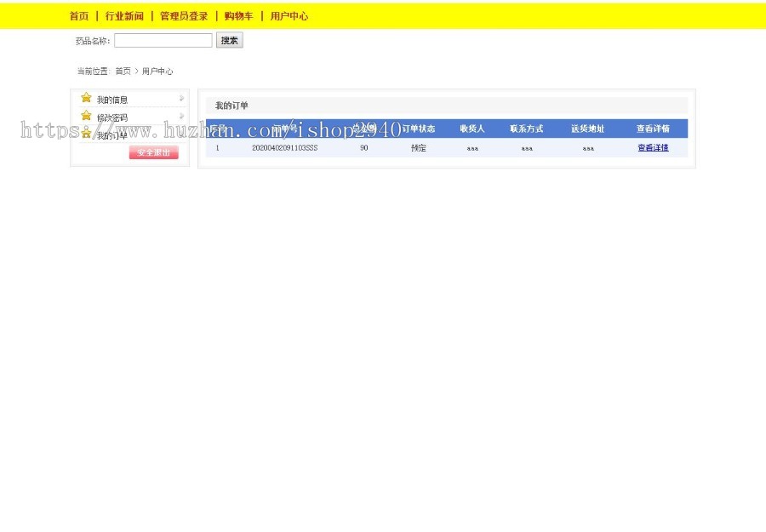This screenshot has width=766, height=532.
Task: Open the 购物车 menu item
Action: pos(238,16)
